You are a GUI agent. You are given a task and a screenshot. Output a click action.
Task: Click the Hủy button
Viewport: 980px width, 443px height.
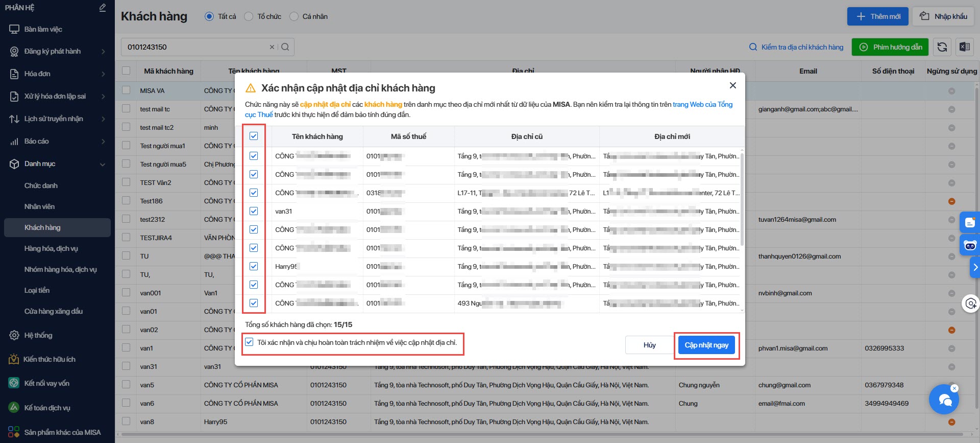pos(649,345)
